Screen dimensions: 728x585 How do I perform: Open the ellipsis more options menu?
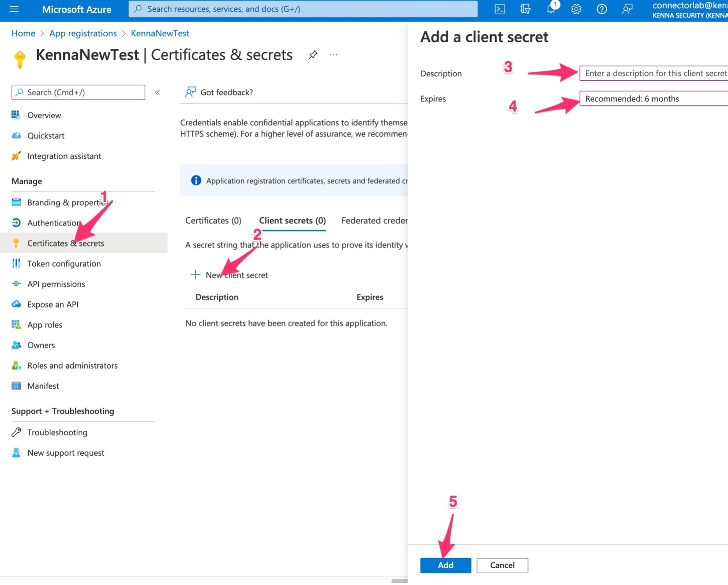333,55
